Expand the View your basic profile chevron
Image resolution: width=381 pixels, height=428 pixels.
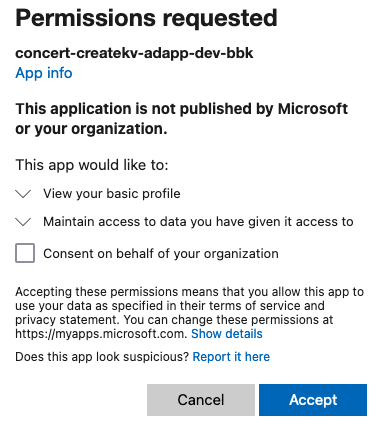point(23,194)
